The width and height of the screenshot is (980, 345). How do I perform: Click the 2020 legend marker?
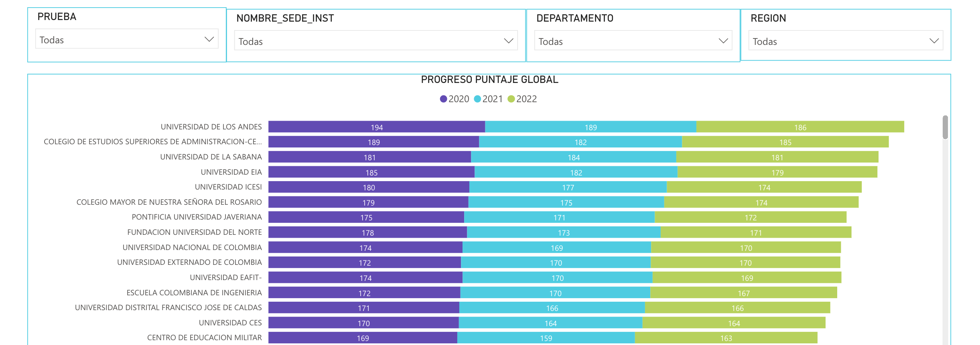click(443, 99)
